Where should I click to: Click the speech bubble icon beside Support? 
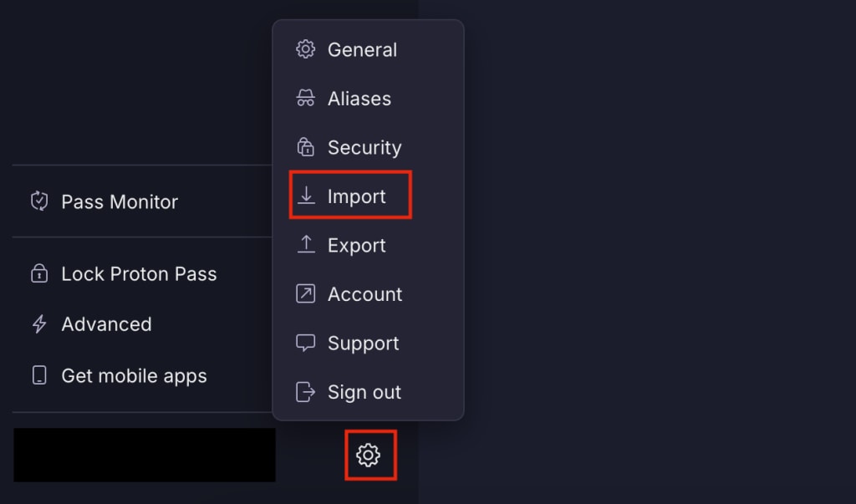[305, 343]
